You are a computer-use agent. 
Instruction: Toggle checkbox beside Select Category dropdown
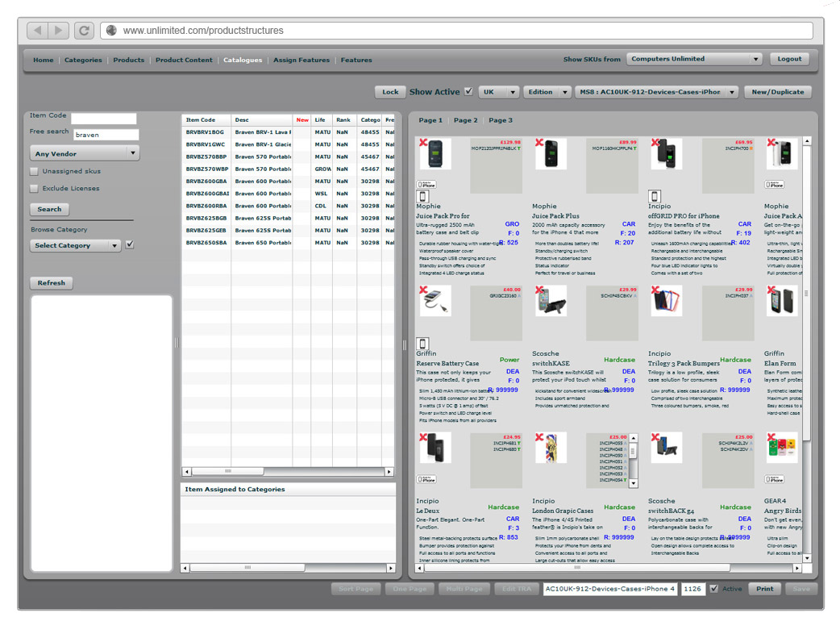click(129, 245)
